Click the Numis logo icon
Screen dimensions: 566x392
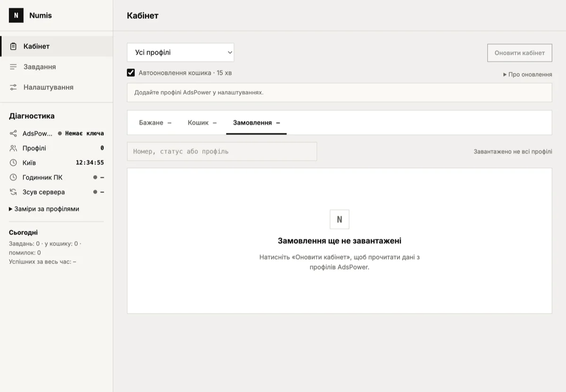click(16, 16)
